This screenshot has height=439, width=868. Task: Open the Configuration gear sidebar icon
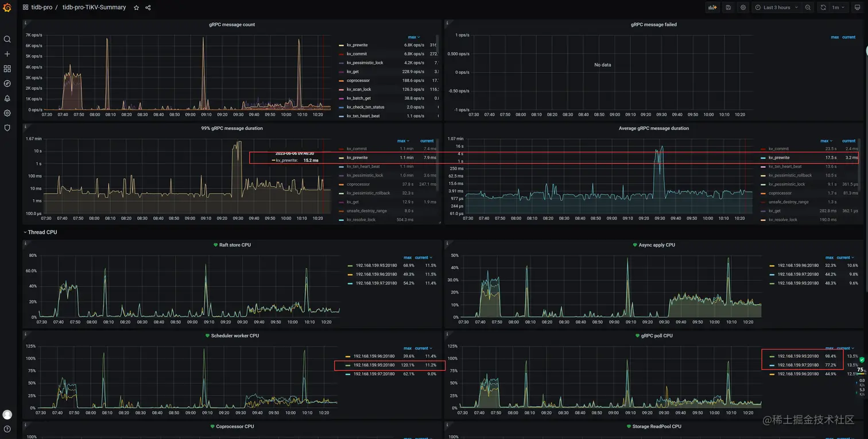7,113
